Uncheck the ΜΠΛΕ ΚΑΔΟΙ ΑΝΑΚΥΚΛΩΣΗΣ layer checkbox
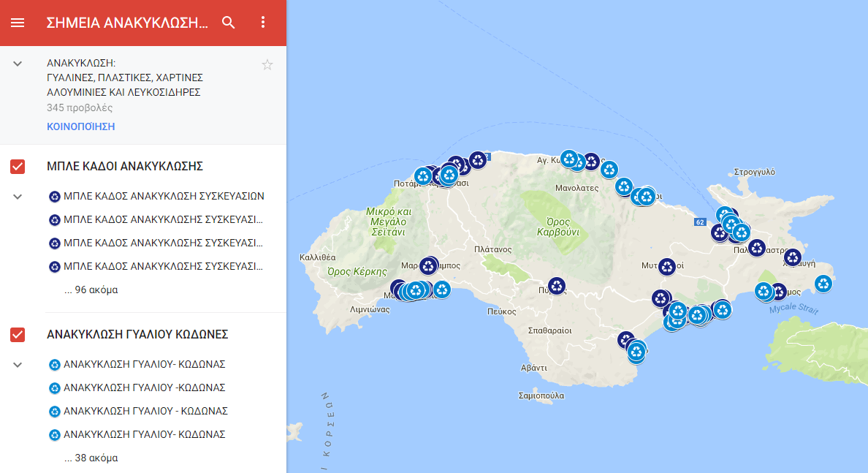Image resolution: width=868 pixels, height=473 pixels. tap(18, 166)
